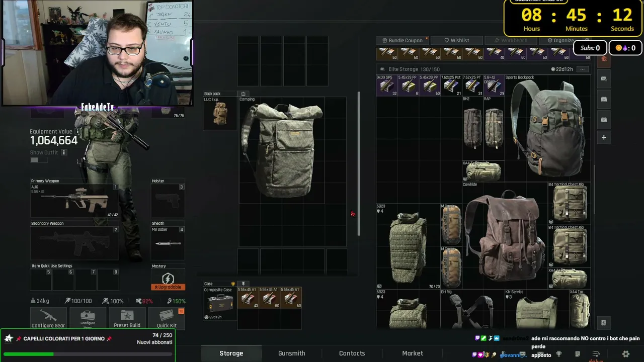Click the green 150% stat value
The width and height of the screenshot is (644, 362).
(x=177, y=301)
